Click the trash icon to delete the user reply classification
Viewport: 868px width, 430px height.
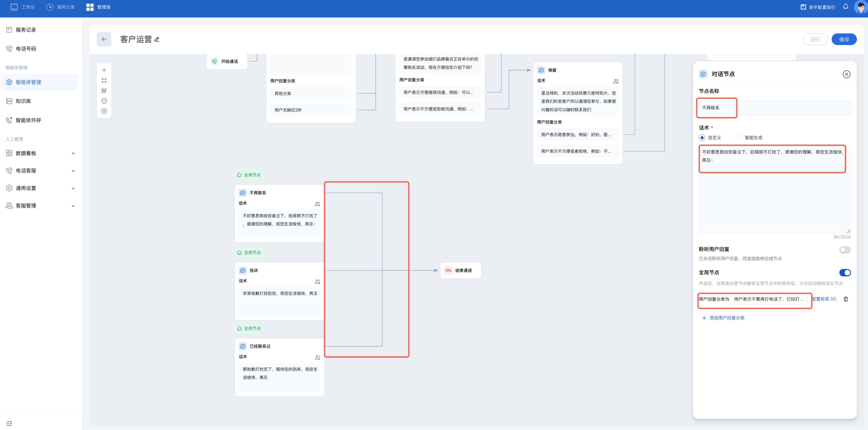(845, 299)
